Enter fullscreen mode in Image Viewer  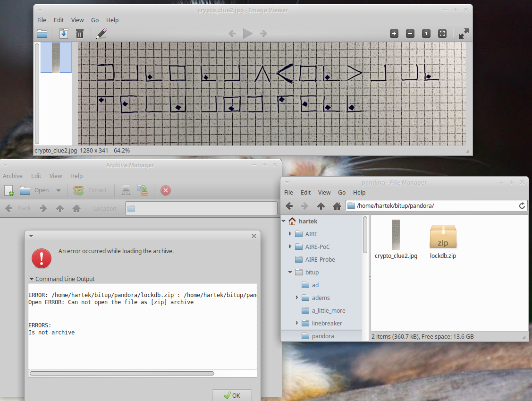[464, 34]
